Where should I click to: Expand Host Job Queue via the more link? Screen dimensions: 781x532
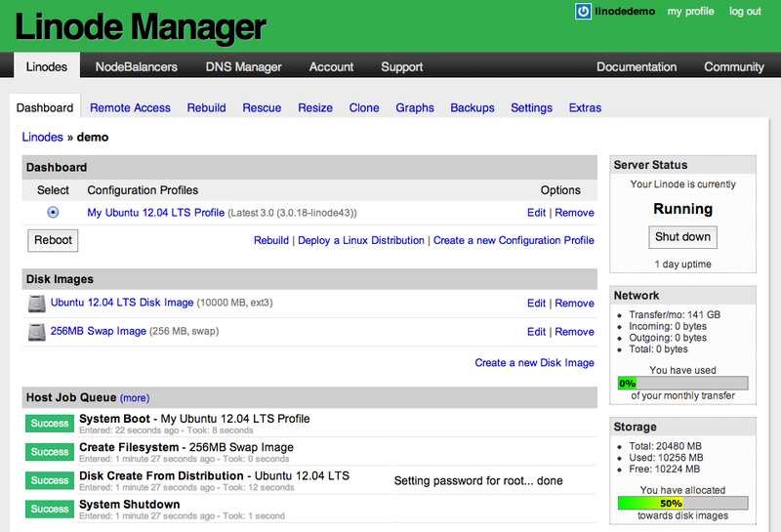(135, 398)
